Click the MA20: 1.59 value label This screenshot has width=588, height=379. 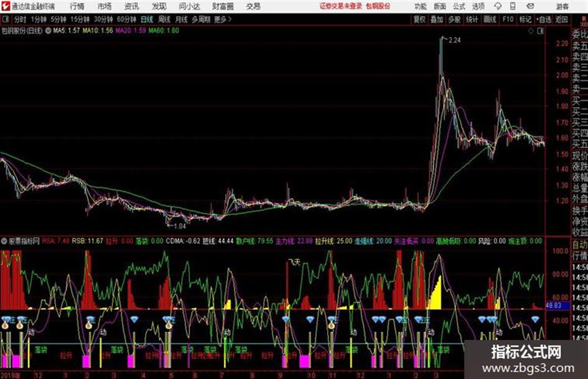coord(131,30)
